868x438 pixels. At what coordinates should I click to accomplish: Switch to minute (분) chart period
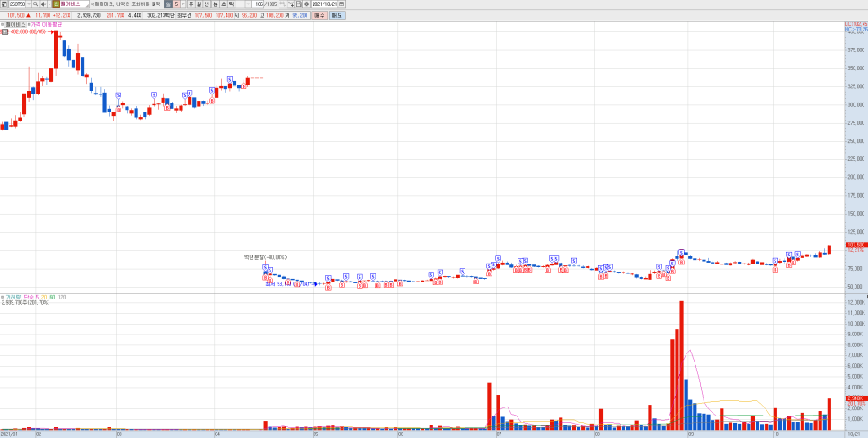point(216,4)
